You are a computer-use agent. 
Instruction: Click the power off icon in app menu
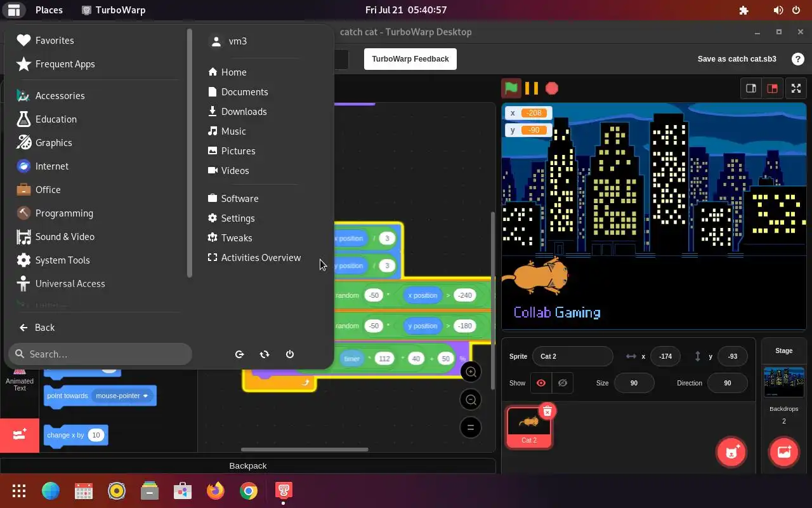[x=290, y=354]
